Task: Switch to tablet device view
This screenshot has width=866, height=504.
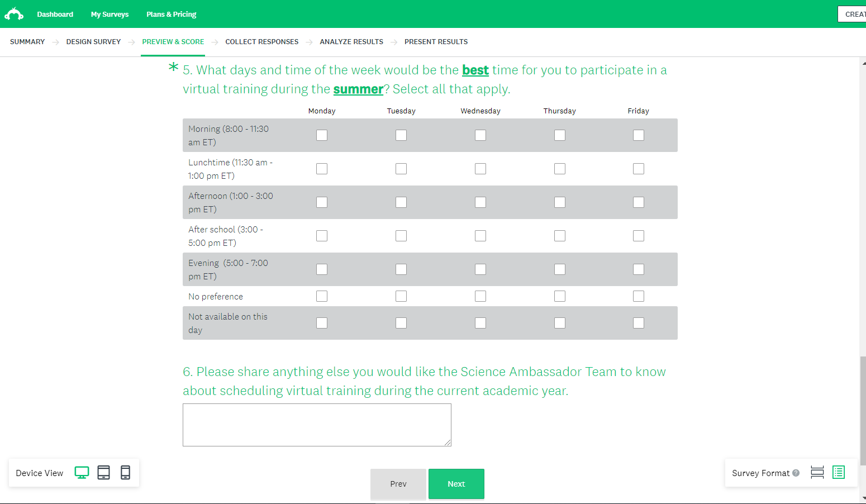Action: click(103, 473)
